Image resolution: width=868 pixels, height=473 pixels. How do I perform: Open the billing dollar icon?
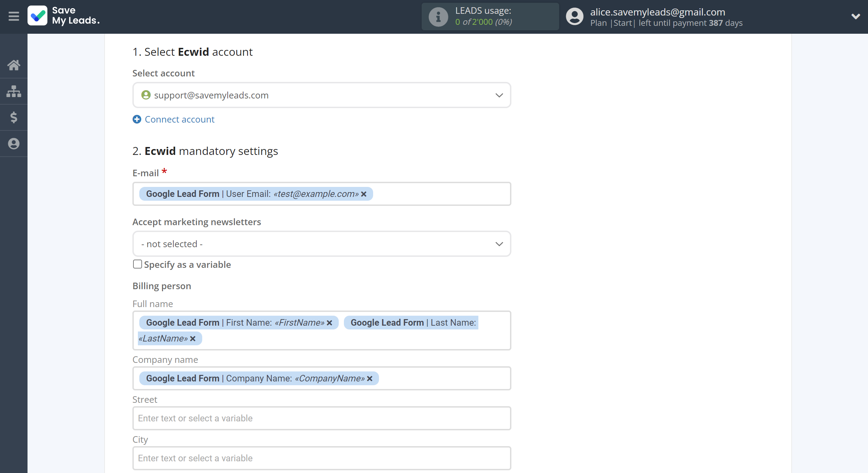tap(14, 117)
